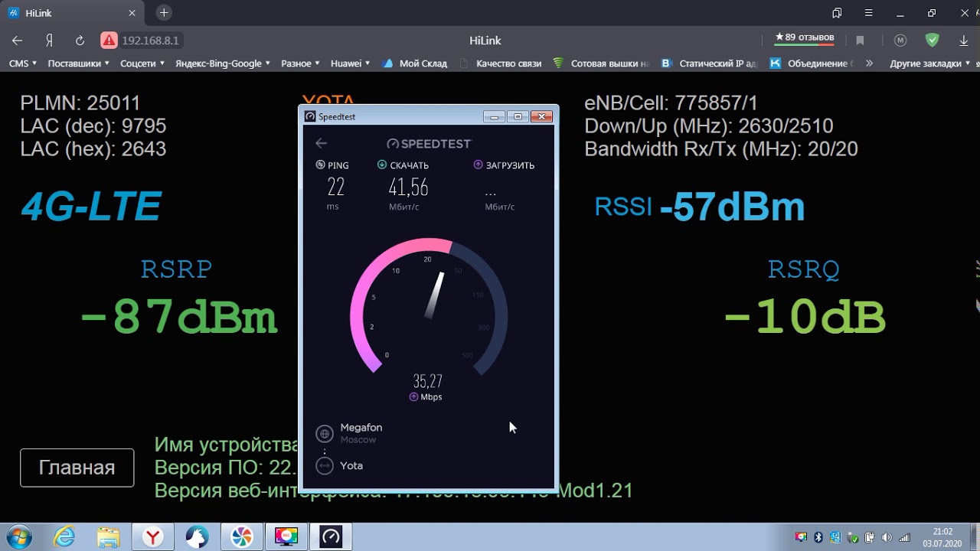Bookmark this page with the bookmark icon
The image size is (980, 551).
[x=860, y=41]
